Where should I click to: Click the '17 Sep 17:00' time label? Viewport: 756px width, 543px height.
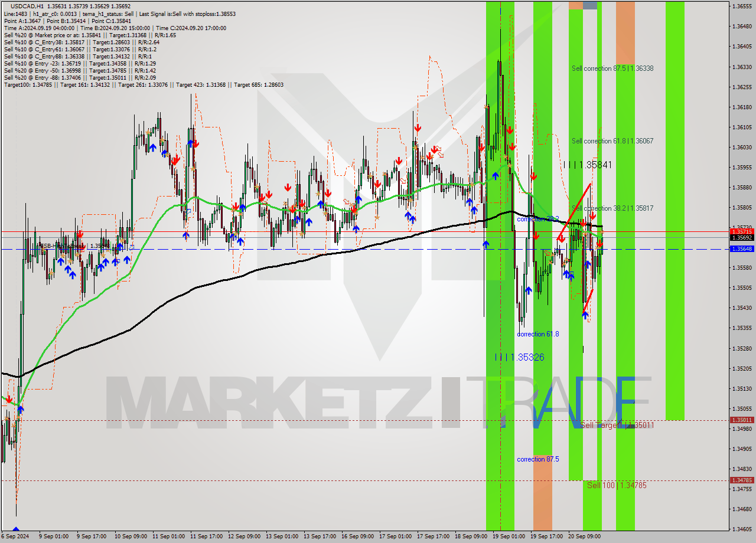[x=433, y=537]
